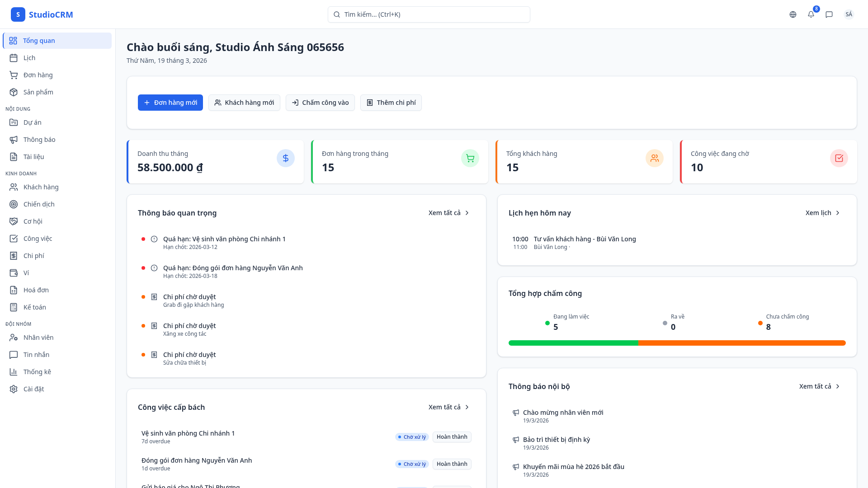Select the Ví wallet icon

coord(14,272)
